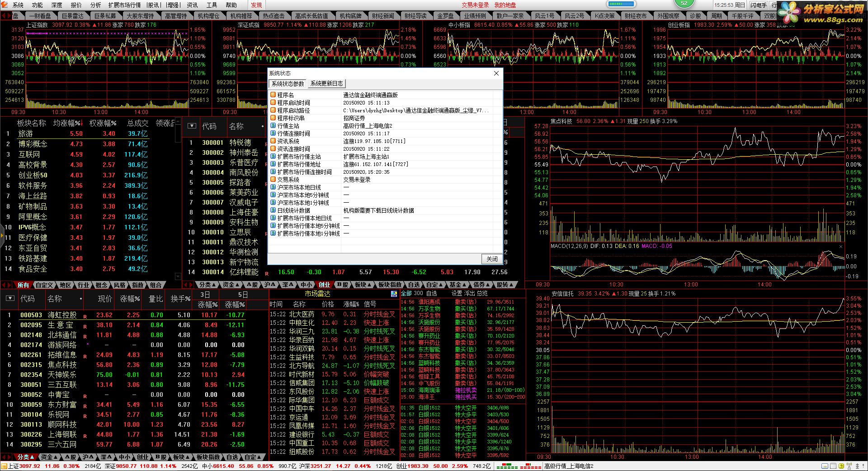The width and height of the screenshot is (868, 471).
Task: Click sort dot in 名称 column of watchlist
Action: coord(81,299)
